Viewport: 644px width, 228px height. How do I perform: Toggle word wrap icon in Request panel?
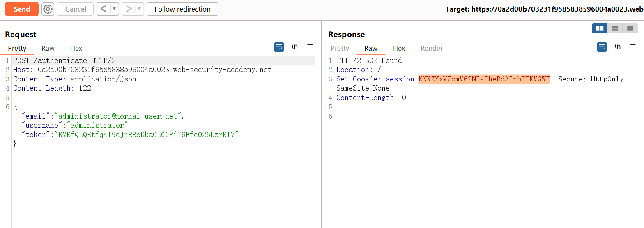point(279,47)
